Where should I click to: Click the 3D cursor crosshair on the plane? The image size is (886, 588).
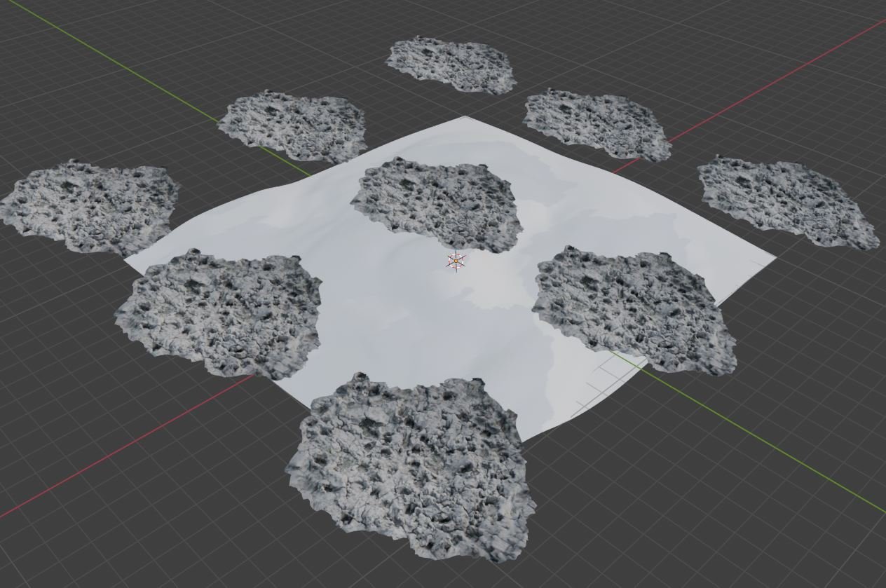456,261
